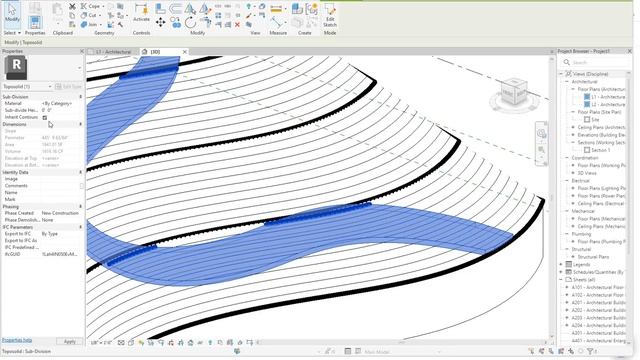640x360 pixels.
Task: Toggle the Inherit Contours checkbox
Action: pyautogui.click(x=45, y=117)
